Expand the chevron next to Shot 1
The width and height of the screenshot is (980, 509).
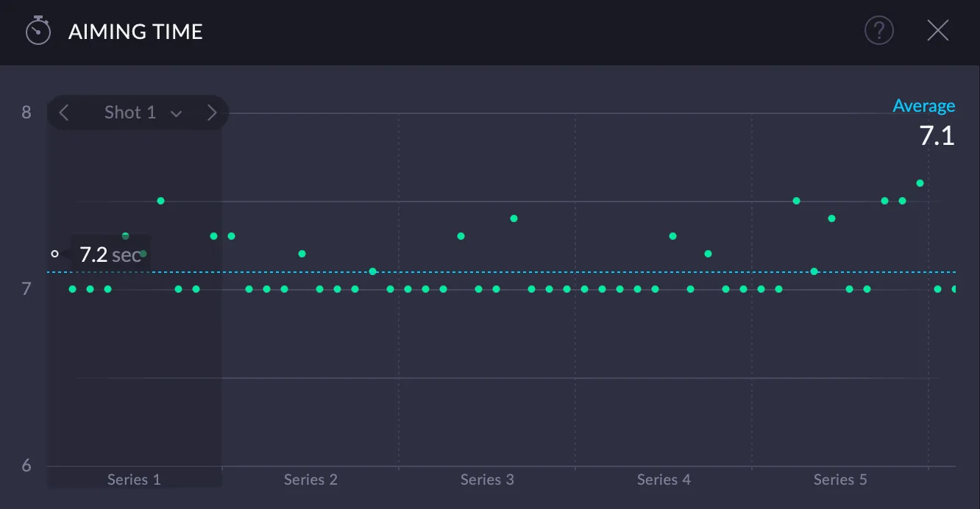pyautogui.click(x=176, y=113)
